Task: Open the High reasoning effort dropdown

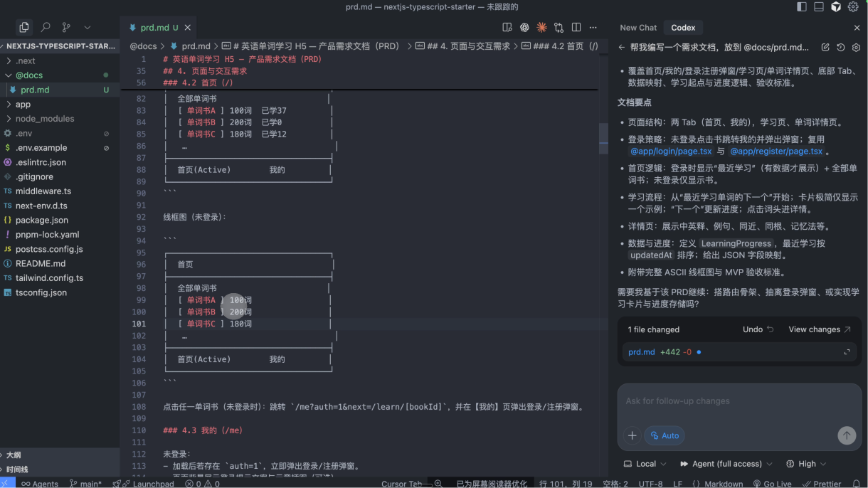Action: [806, 464]
